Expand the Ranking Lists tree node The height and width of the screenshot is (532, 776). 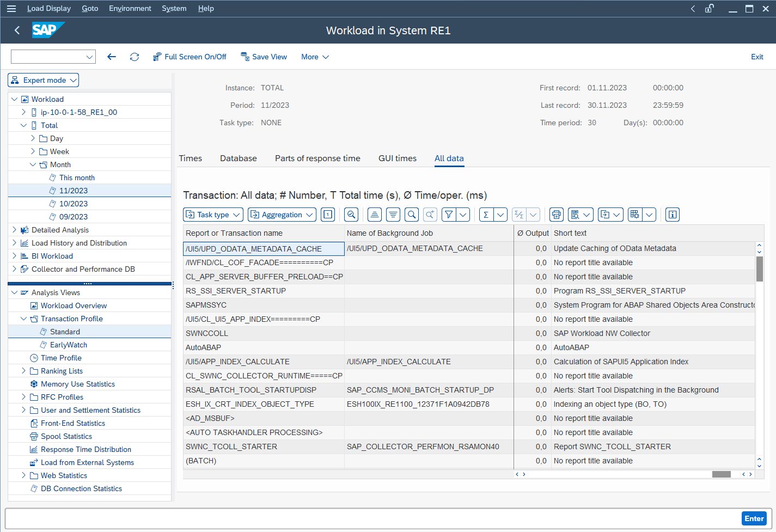click(25, 370)
